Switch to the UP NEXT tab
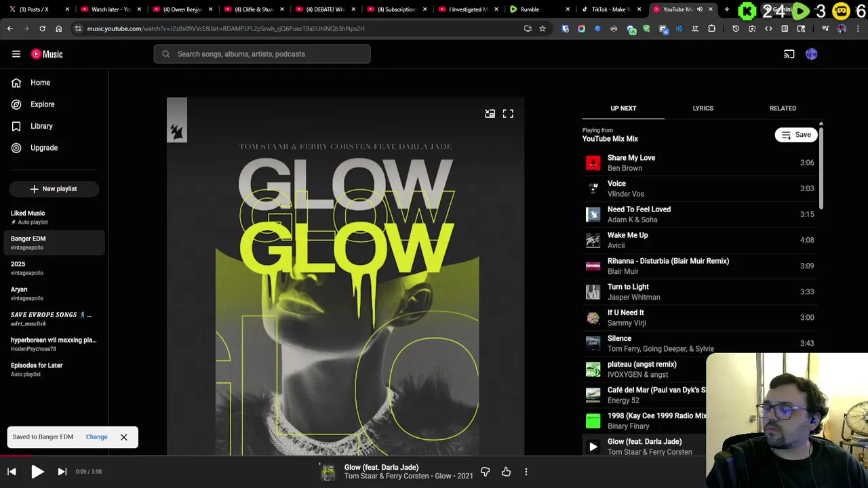 623,108
